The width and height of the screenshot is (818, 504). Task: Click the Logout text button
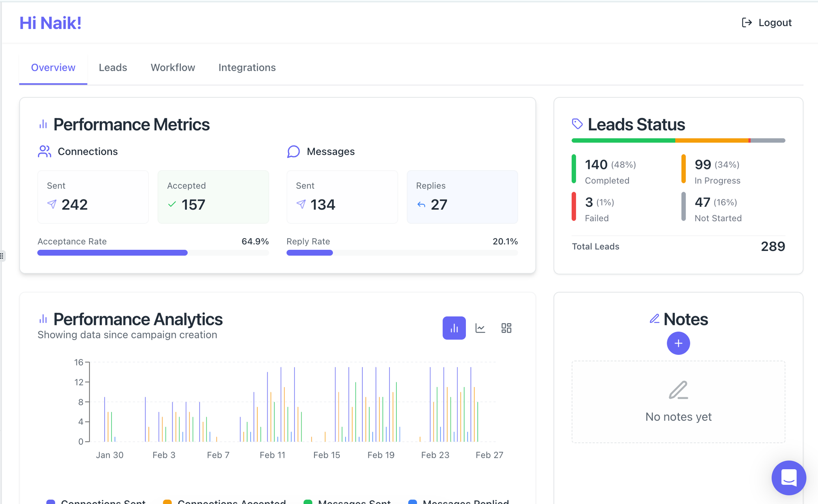(775, 22)
